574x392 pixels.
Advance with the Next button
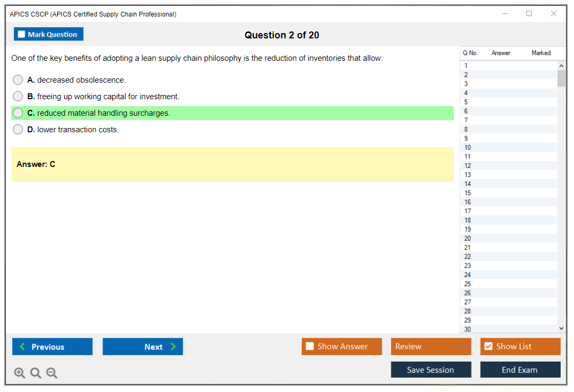click(x=143, y=347)
